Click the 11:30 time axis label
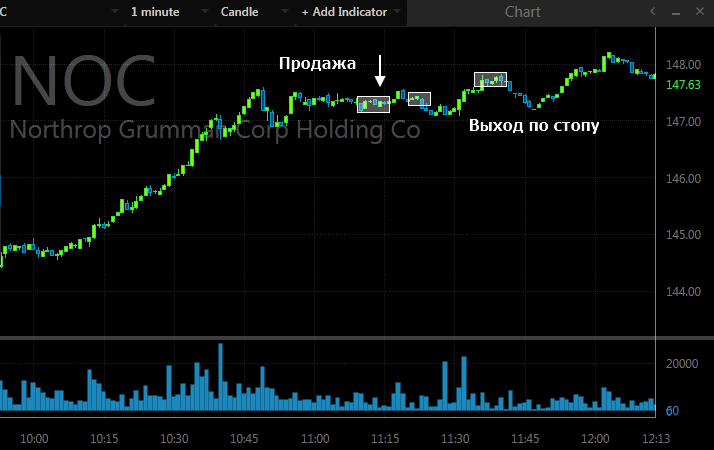This screenshot has height=450, width=714. pyautogui.click(x=455, y=439)
